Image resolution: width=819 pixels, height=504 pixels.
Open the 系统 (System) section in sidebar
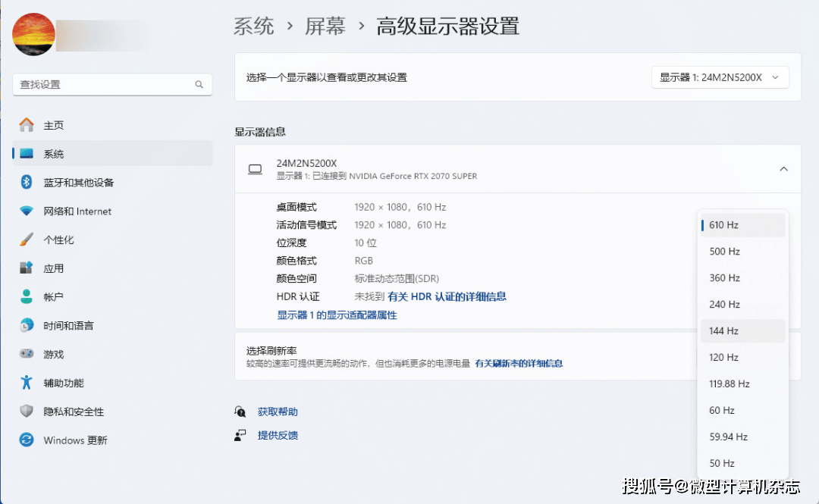click(x=53, y=153)
